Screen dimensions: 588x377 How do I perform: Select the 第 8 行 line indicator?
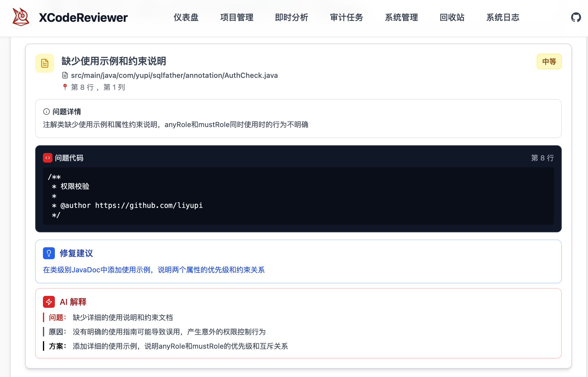coord(543,158)
